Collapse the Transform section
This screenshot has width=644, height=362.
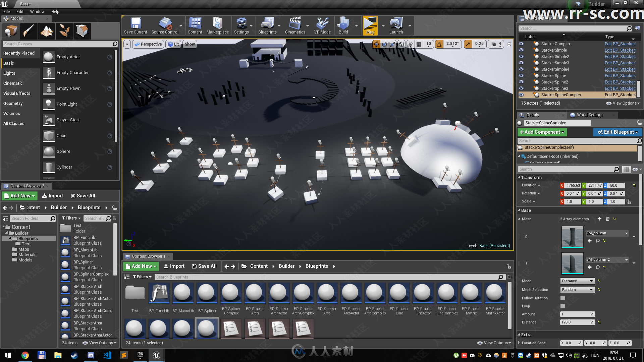[x=519, y=178]
